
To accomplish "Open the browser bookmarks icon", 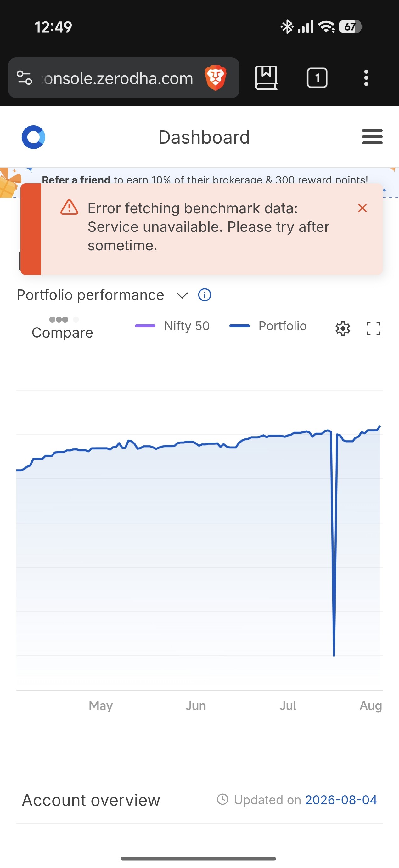I will (x=266, y=78).
